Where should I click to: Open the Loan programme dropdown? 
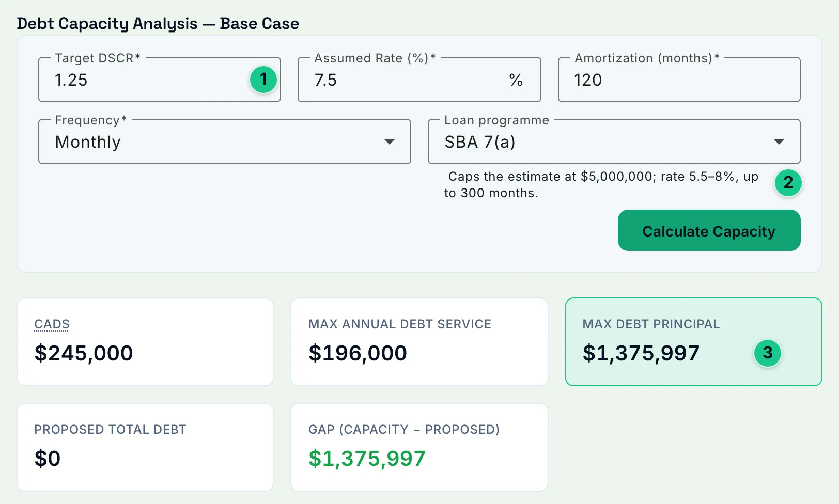614,142
